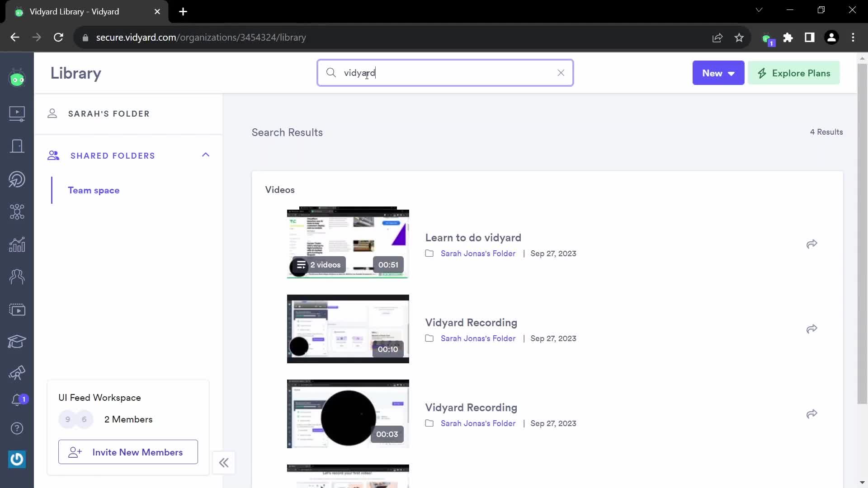Open the team people sidebar icon
This screenshot has height=488, width=868.
(17, 277)
